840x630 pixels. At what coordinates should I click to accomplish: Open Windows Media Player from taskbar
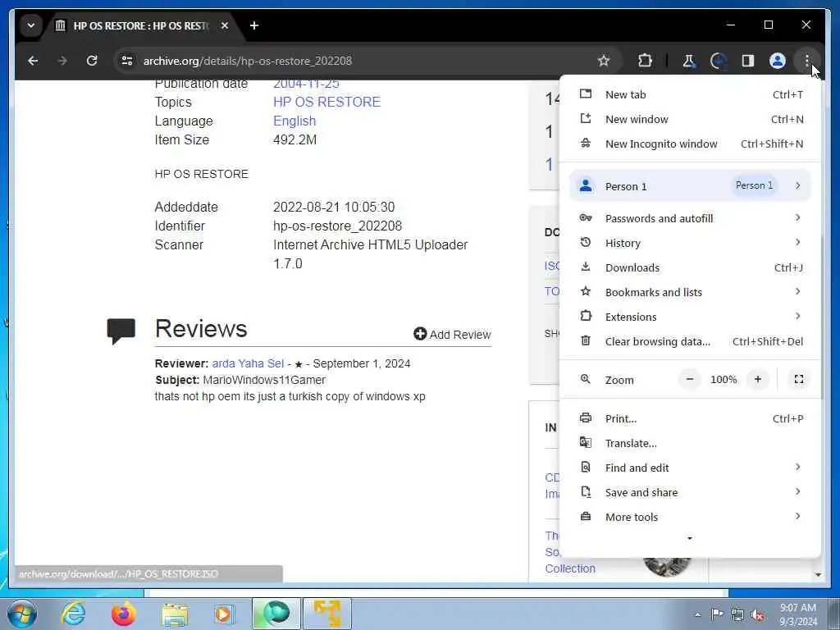tap(224, 614)
